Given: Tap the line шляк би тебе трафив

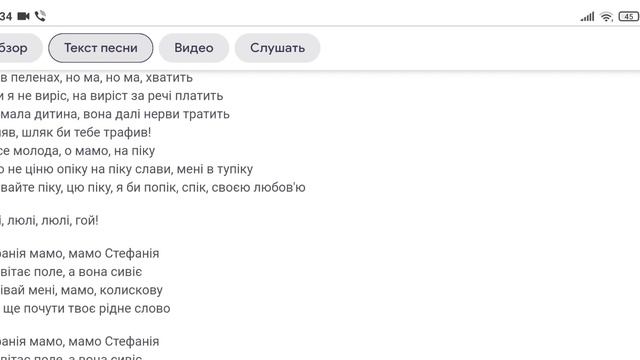Looking at the screenshot, I should [76, 133].
